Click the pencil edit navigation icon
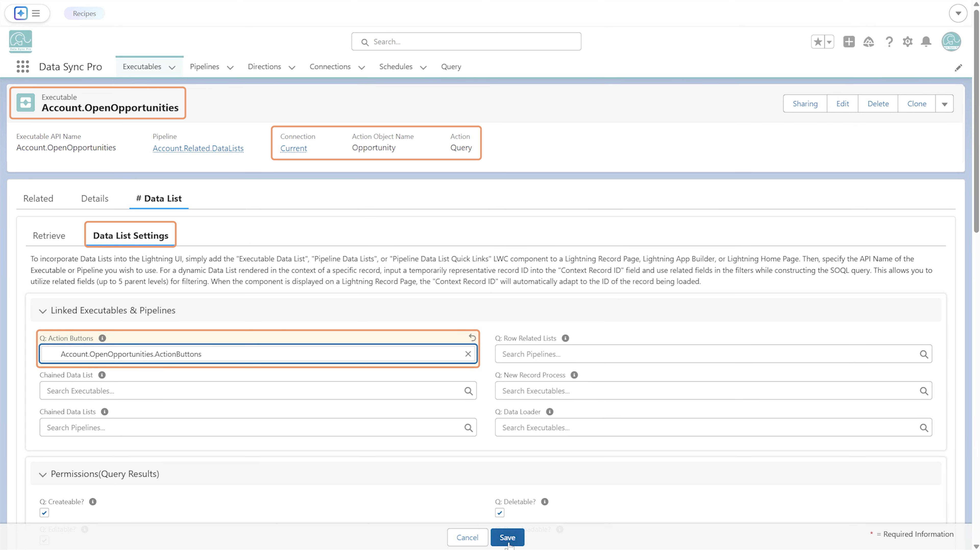980x550 pixels. tap(958, 68)
